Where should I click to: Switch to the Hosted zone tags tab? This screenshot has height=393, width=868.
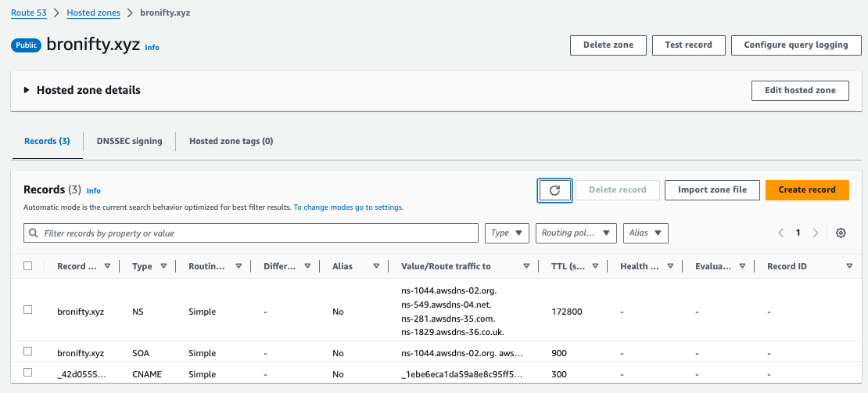pyautogui.click(x=231, y=142)
